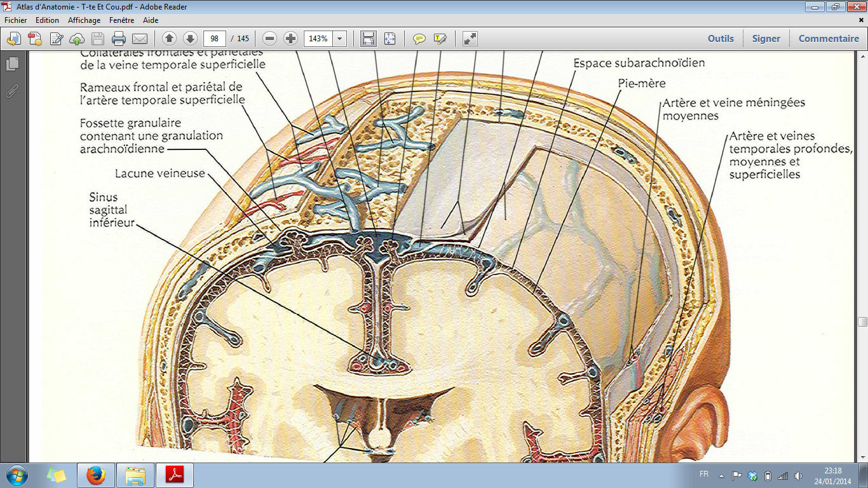Open the page thumbnails side panel

click(x=12, y=64)
